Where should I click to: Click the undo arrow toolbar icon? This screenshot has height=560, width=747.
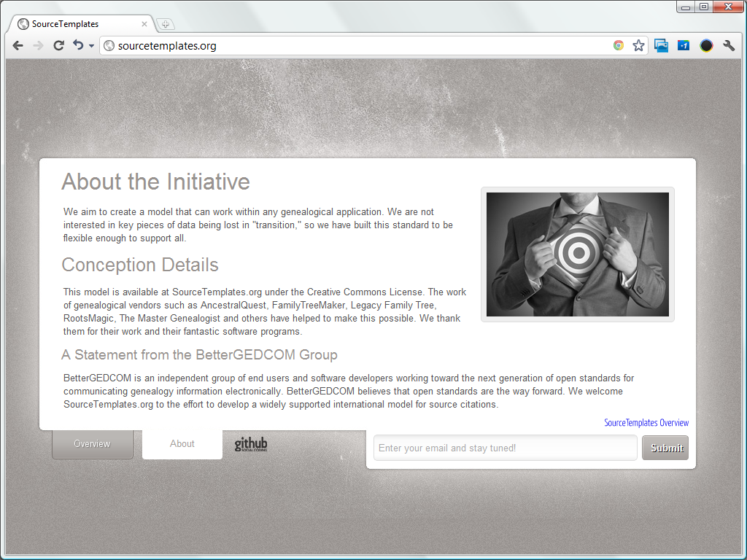pyautogui.click(x=78, y=46)
